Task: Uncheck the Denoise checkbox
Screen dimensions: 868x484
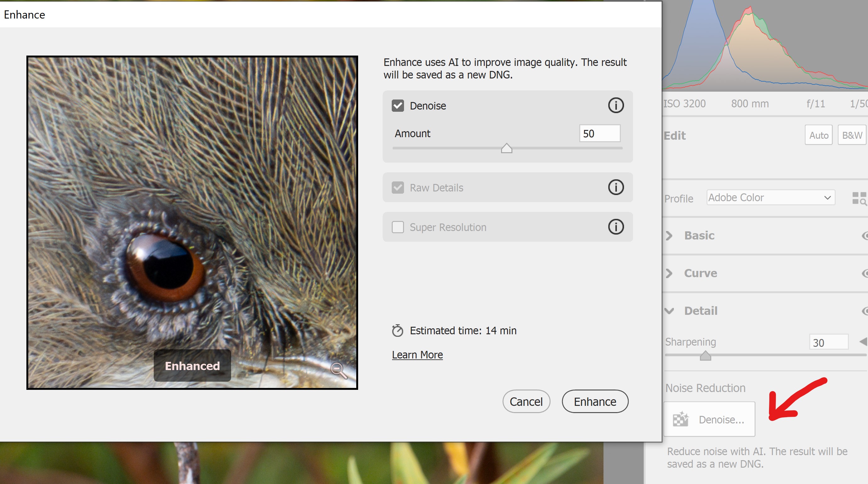Action: coord(398,106)
